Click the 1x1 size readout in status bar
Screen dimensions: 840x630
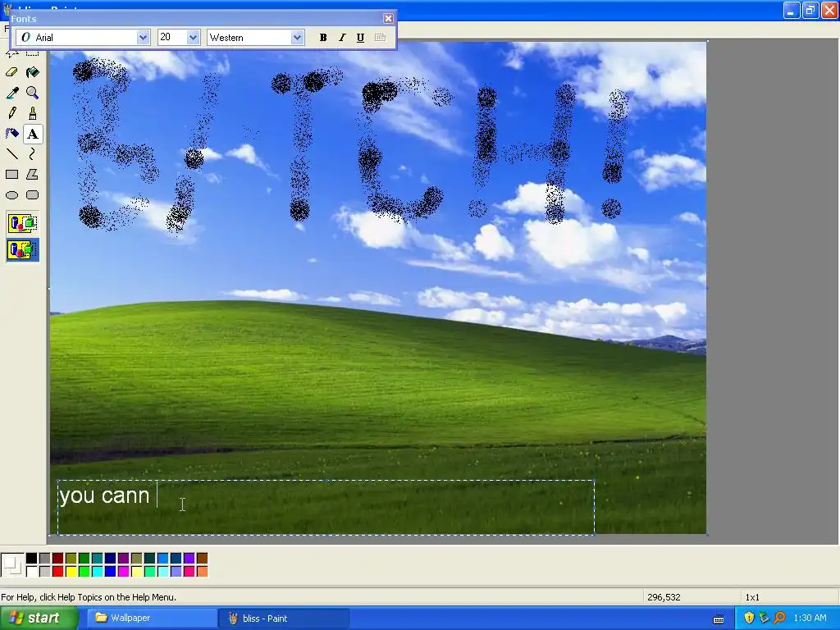pyautogui.click(x=752, y=597)
